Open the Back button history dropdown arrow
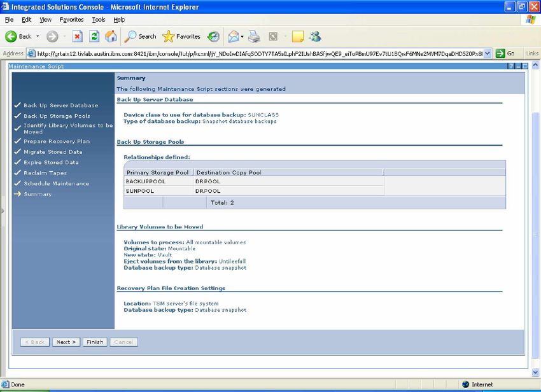The image size is (541, 392). [38, 36]
